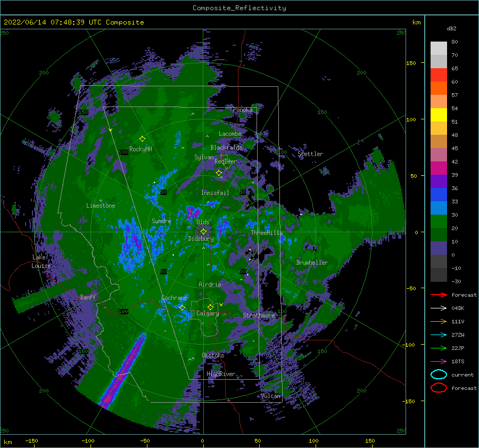Click the RedDeer city label
The image size is (479, 448).
[226, 161]
